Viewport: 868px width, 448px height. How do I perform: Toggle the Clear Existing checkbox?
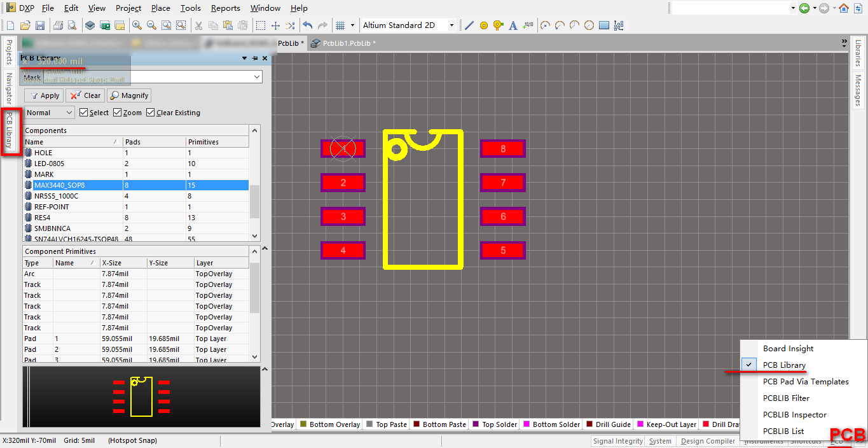(x=151, y=113)
